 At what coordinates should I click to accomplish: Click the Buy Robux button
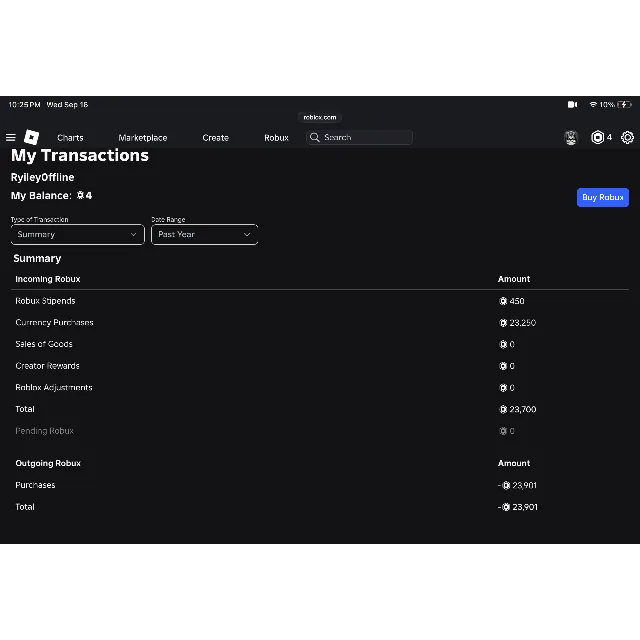coord(602,198)
